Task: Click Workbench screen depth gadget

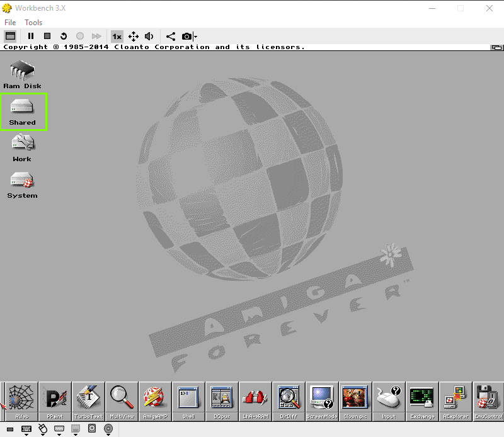Action: click(496, 47)
